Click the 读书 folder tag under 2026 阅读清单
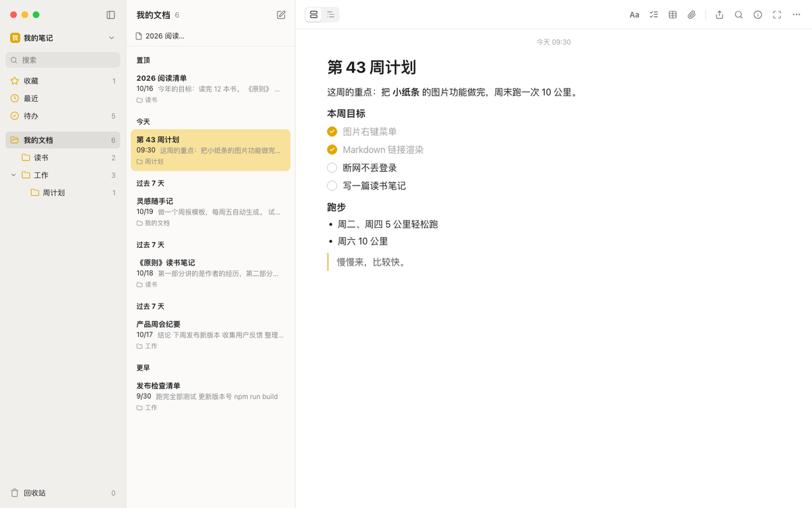 click(147, 100)
